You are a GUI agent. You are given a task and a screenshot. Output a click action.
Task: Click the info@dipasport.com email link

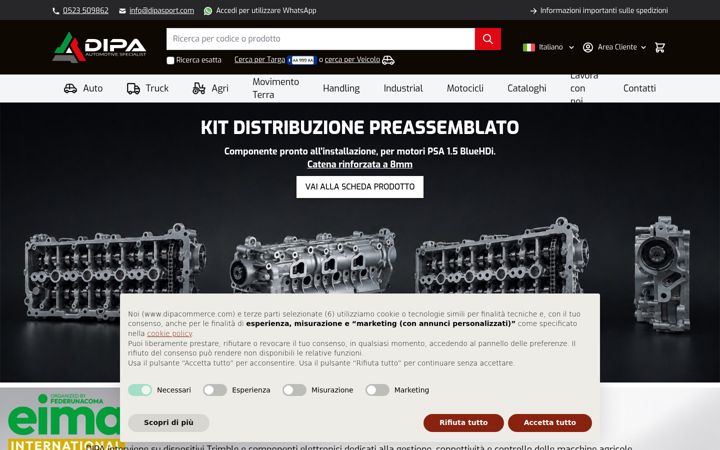pos(162,11)
